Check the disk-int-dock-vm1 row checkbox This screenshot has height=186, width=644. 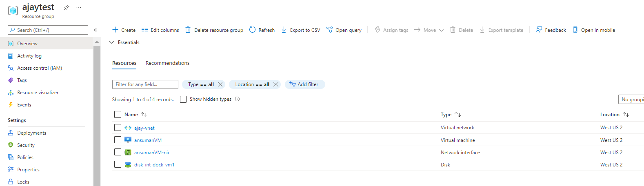[x=118, y=164]
